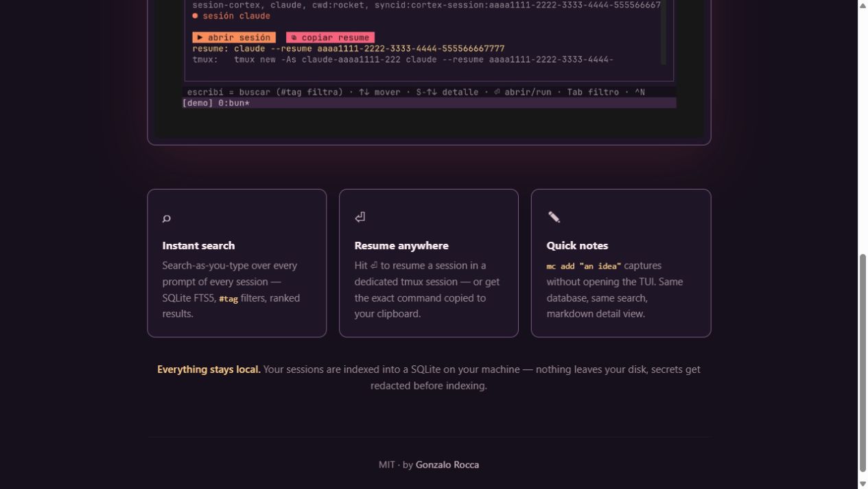Click the 'Instant search' heading

(198, 246)
